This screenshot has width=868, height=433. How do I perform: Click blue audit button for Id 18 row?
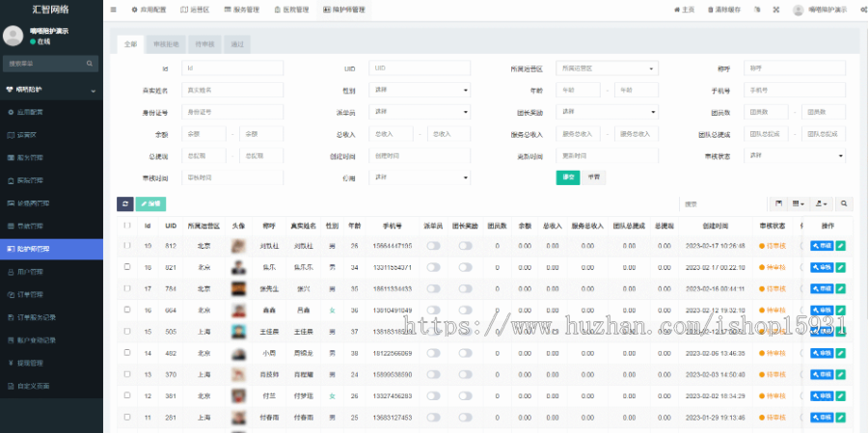point(822,267)
